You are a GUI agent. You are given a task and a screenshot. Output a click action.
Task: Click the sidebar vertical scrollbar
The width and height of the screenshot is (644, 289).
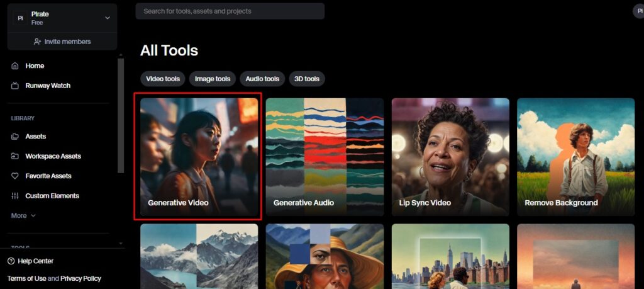coord(121,115)
